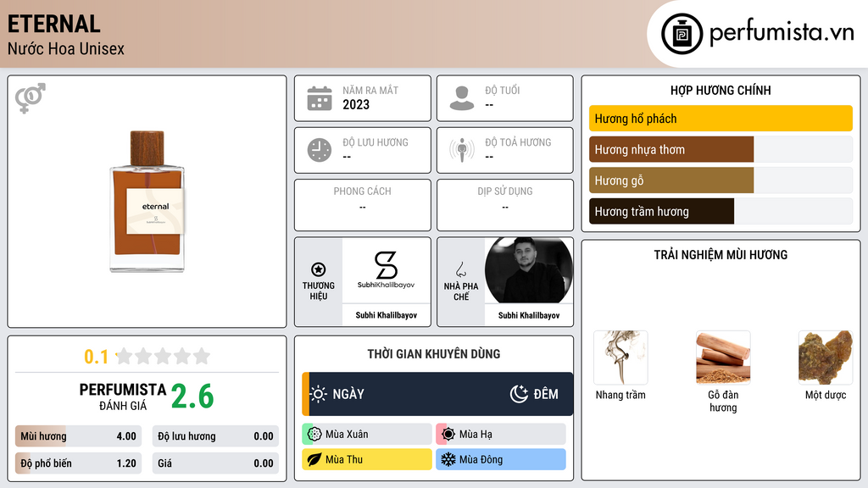Click the clock icon beside Độ lưu hương

pos(320,150)
